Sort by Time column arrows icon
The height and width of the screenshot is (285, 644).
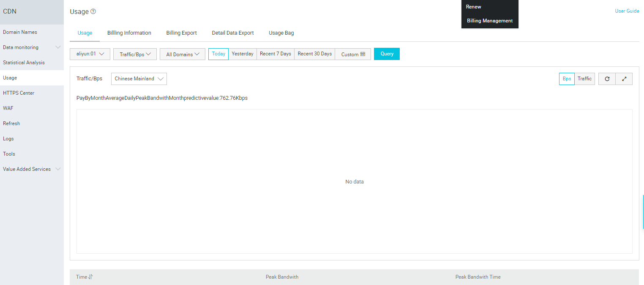click(90, 277)
